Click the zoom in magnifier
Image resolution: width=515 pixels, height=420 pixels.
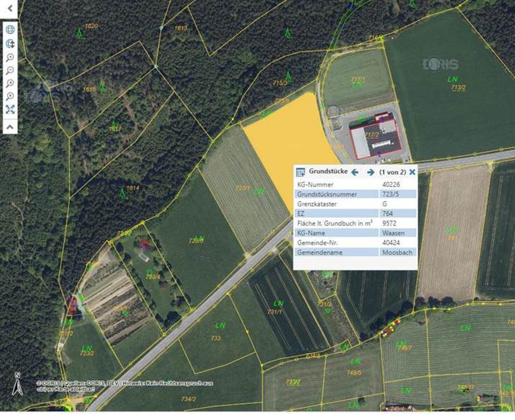(x=10, y=57)
